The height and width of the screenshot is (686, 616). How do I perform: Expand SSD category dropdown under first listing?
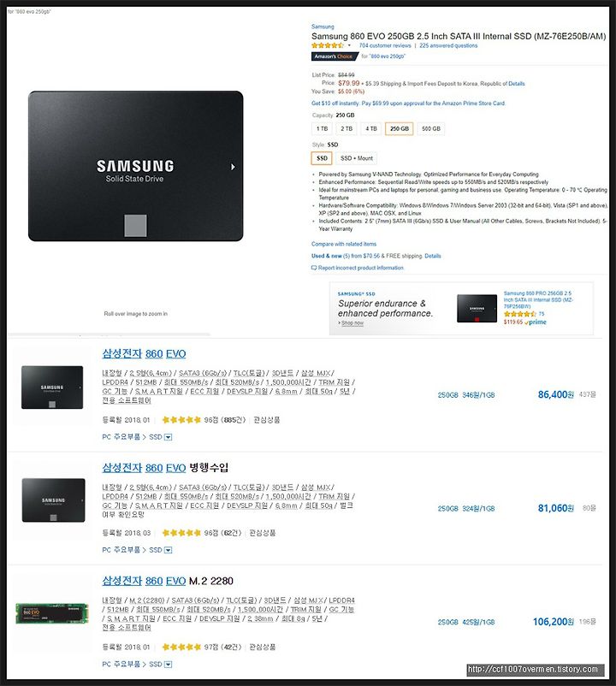point(168,437)
